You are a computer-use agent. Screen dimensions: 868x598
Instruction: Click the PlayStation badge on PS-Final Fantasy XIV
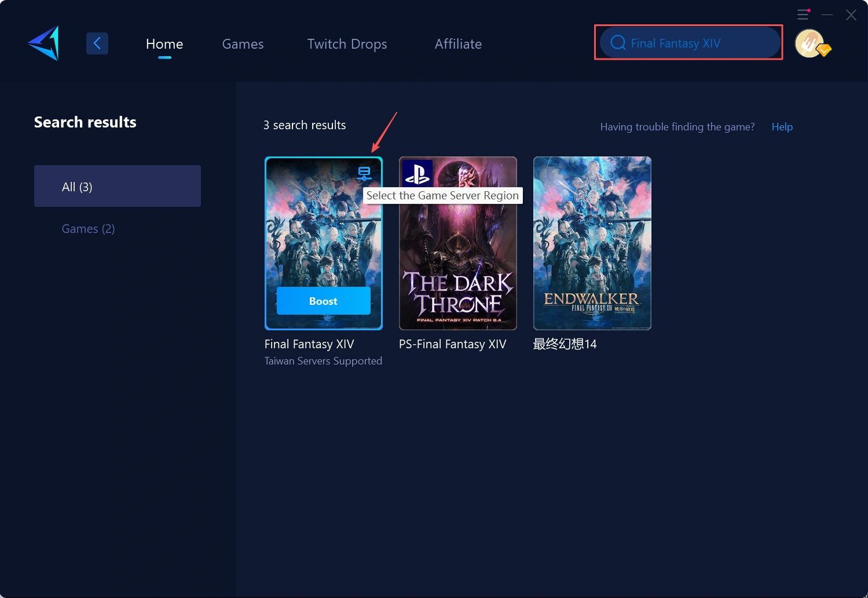[417, 173]
